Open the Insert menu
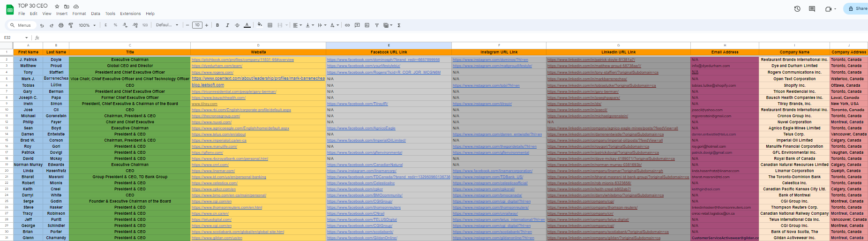Image resolution: width=868 pixels, height=241 pixels. point(62,14)
